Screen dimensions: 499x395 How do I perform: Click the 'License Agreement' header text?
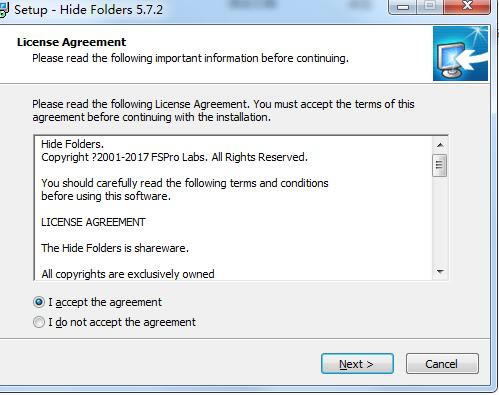coord(72,42)
